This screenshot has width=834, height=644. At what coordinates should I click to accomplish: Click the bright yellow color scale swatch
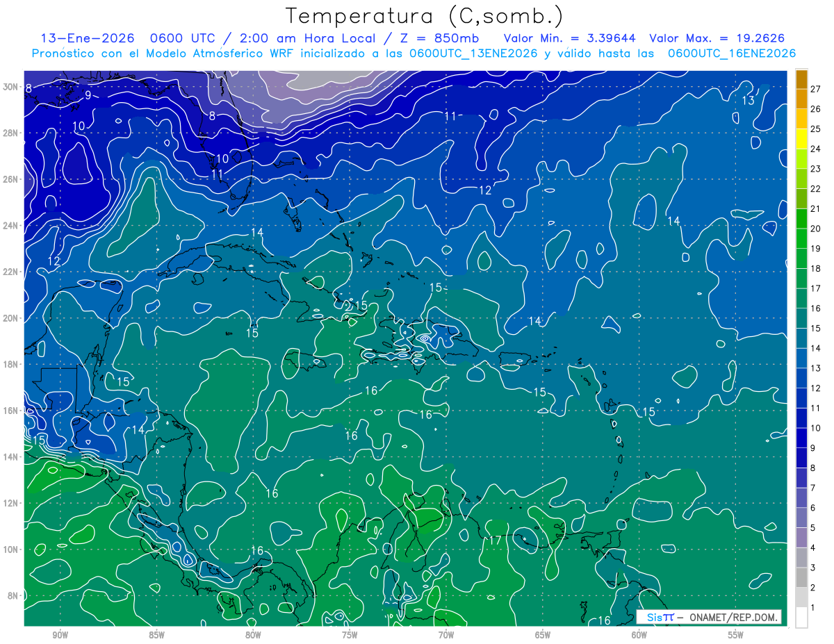point(801,139)
